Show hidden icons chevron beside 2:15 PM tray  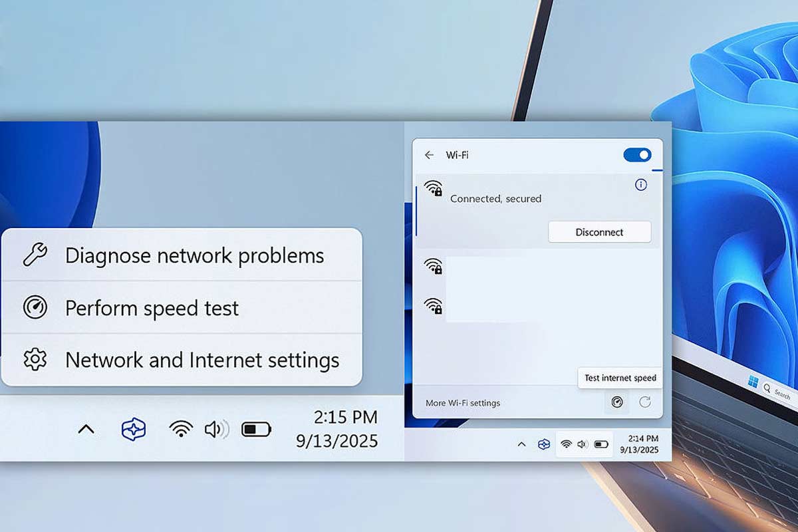coord(86,430)
